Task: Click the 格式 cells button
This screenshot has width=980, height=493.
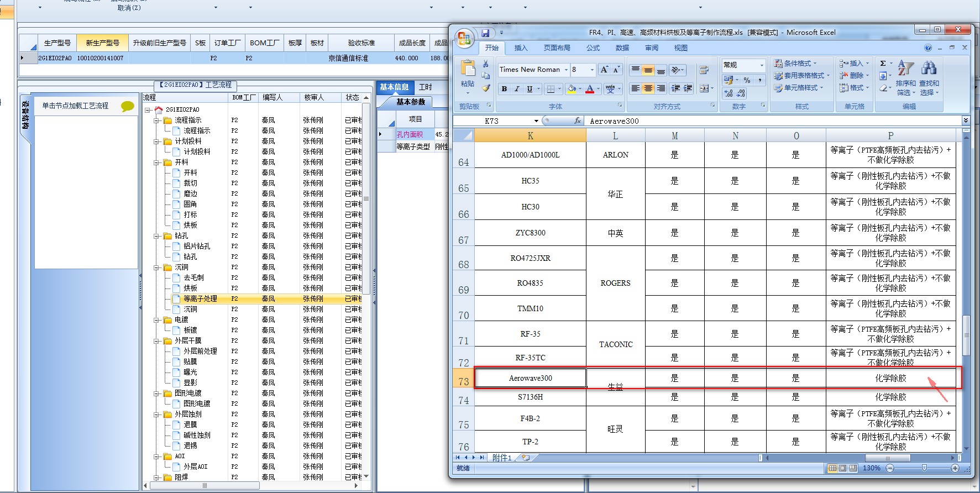Action: pos(853,88)
